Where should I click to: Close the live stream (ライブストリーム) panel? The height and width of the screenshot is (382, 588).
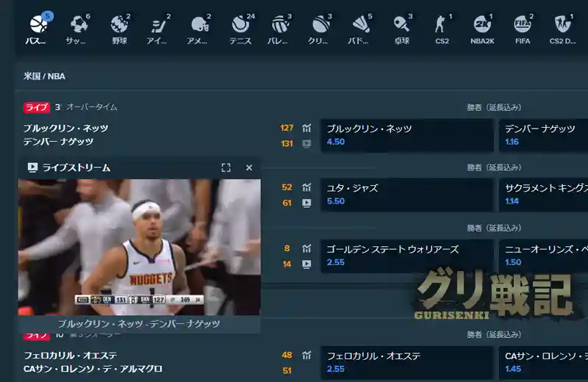[248, 168]
